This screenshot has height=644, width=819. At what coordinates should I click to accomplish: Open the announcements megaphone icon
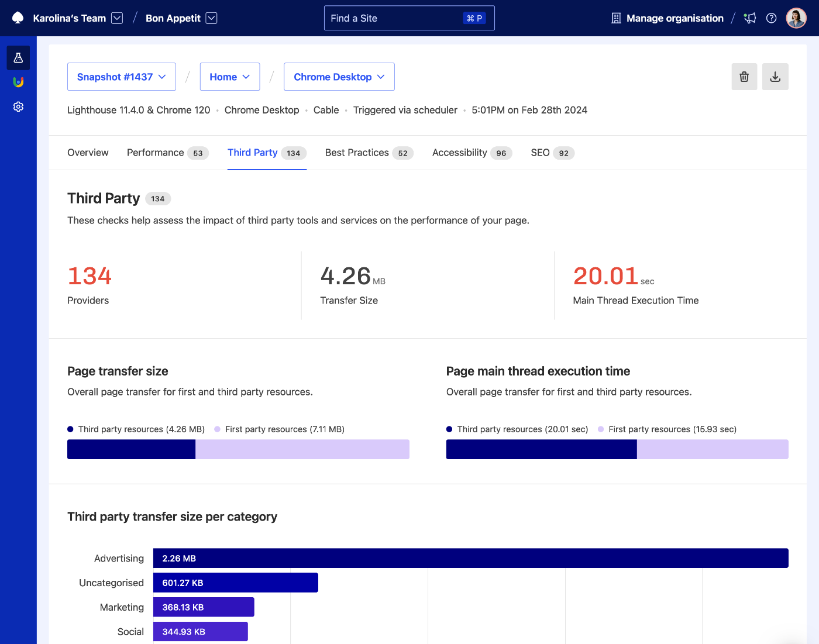click(749, 18)
